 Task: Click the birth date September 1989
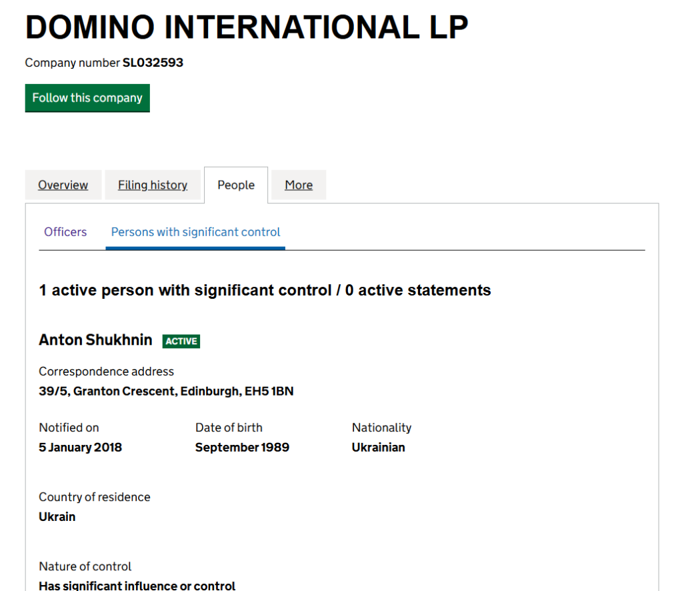pos(242,448)
